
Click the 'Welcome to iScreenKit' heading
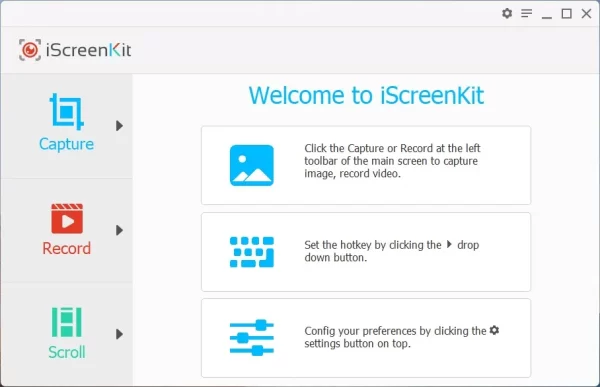(x=366, y=95)
